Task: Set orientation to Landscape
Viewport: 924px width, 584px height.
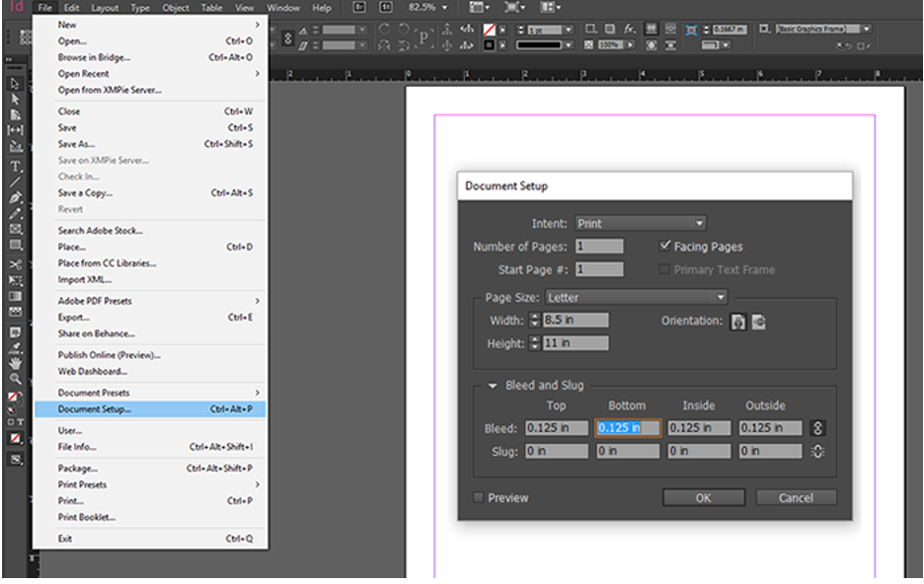Action: click(x=758, y=322)
